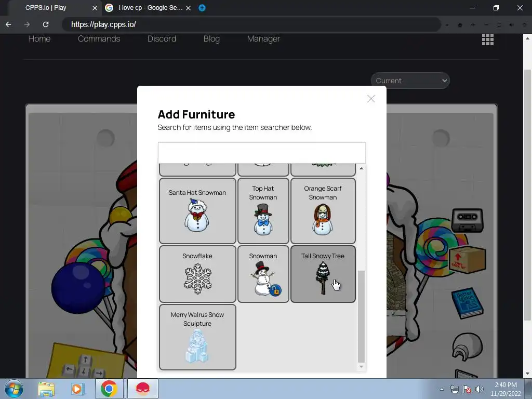The image size is (532, 399).
Task: Open the grid apps menu icon
Action: pyautogui.click(x=487, y=39)
